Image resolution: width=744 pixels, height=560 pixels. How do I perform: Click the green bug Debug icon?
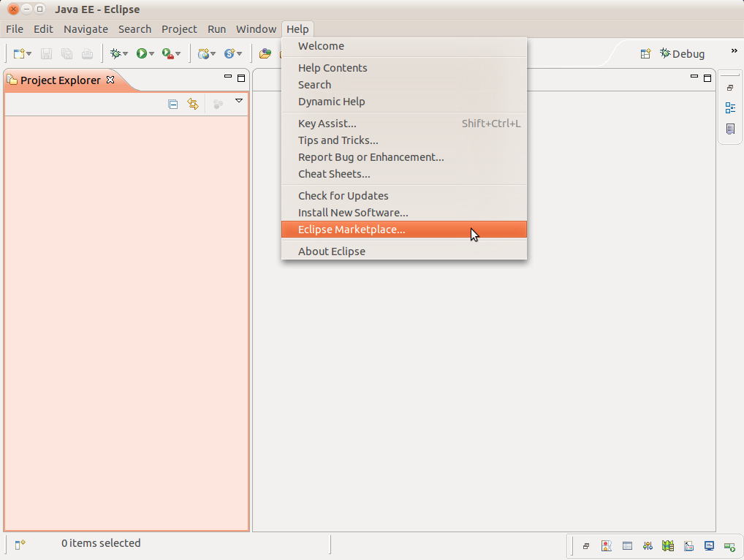[x=115, y=53]
